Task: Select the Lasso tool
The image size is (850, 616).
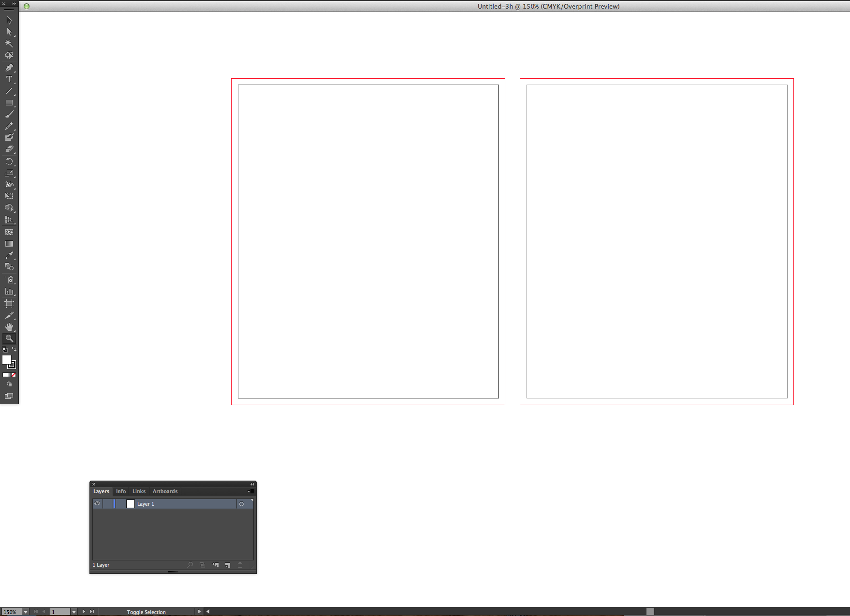Action: (9, 55)
